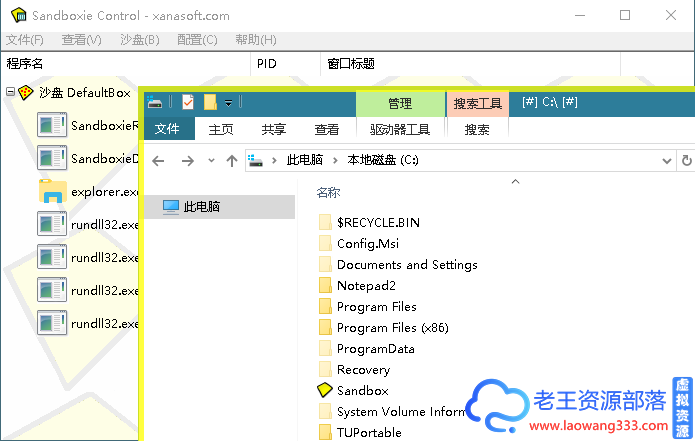Click the This PC icon in navigation pane

point(171,207)
